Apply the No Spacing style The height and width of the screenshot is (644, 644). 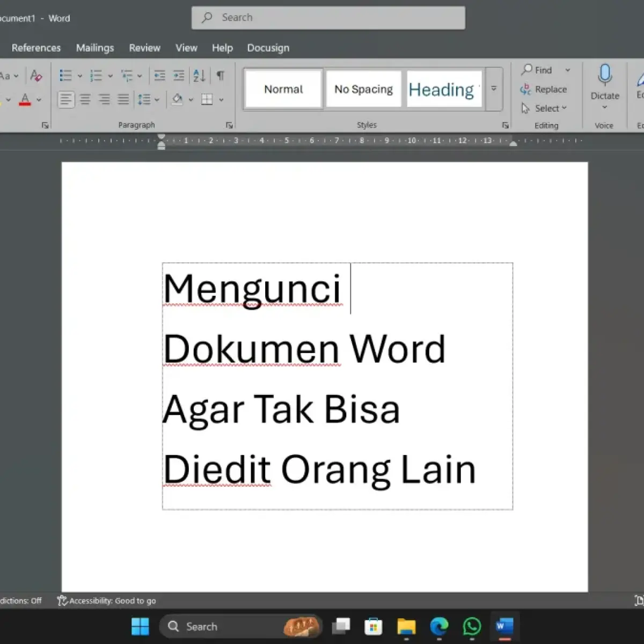[x=363, y=89]
